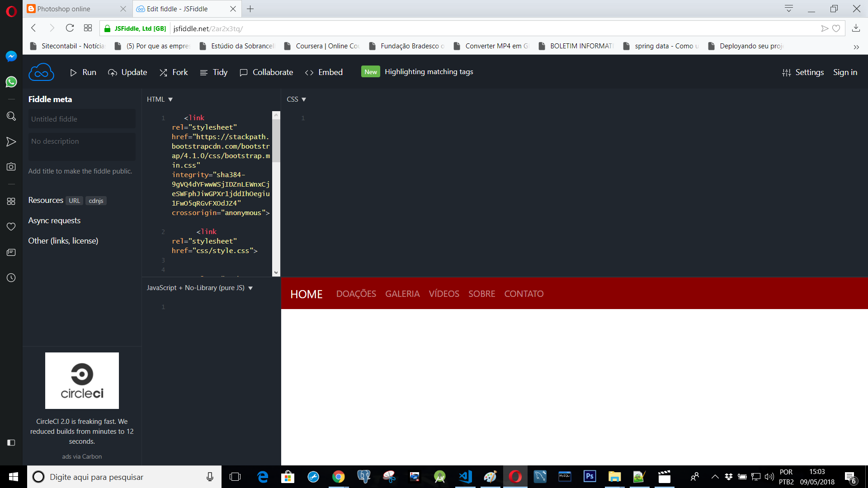Open the Coursera bookmark

tap(322, 46)
